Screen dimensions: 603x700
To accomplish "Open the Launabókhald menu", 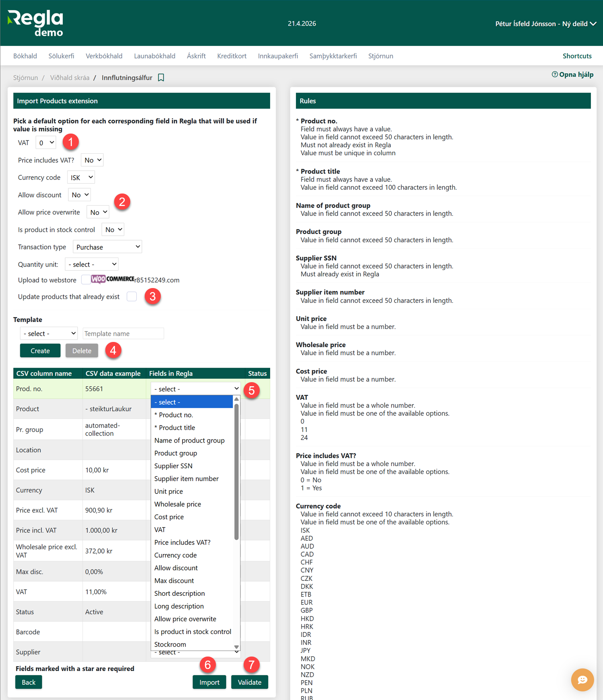I will pos(154,56).
